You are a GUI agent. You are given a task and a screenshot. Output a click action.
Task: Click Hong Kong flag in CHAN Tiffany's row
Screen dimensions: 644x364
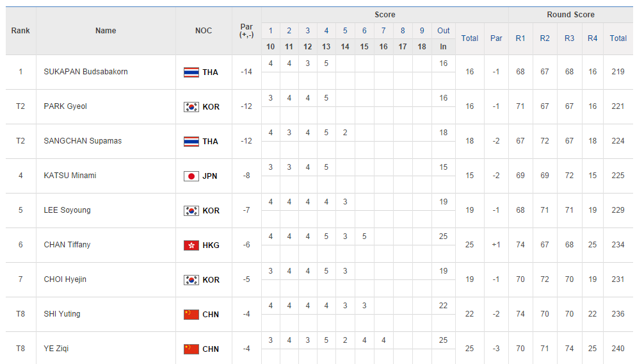click(x=191, y=245)
